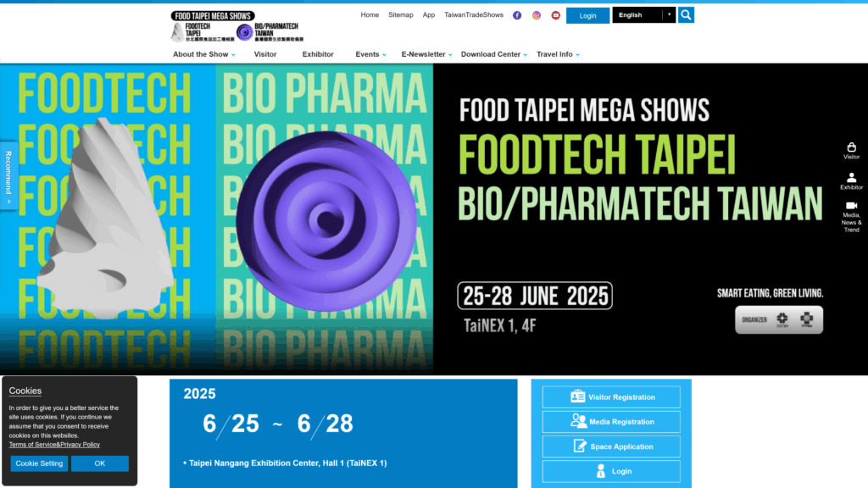The image size is (868, 488).
Task: Visit the TaiwanTradeShows link
Action: (x=474, y=15)
